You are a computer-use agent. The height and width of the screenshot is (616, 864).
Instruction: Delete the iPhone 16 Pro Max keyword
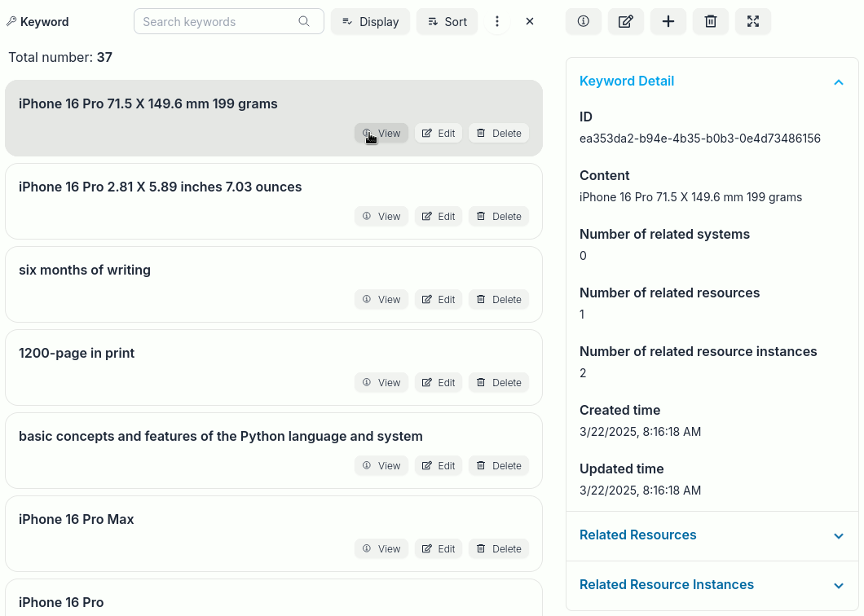pyautogui.click(x=499, y=549)
